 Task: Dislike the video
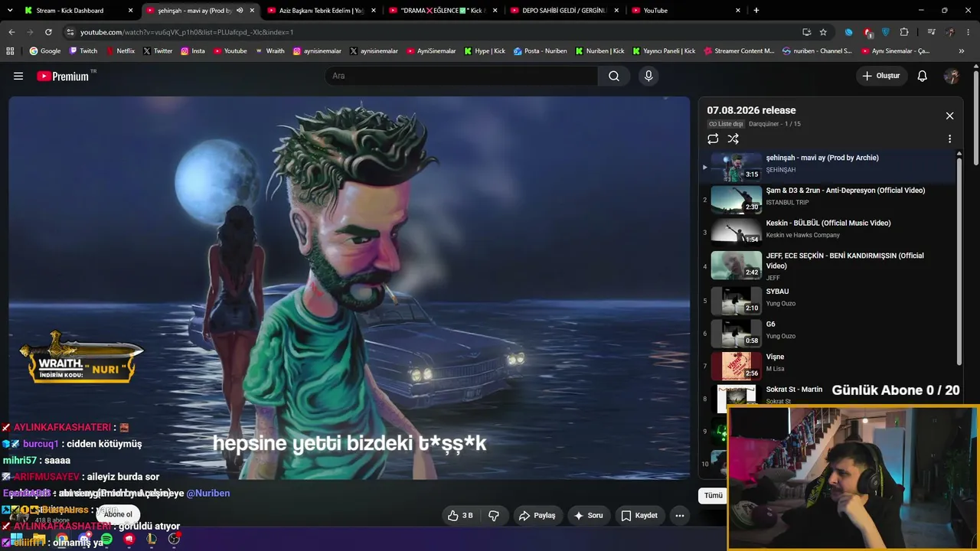[494, 516]
